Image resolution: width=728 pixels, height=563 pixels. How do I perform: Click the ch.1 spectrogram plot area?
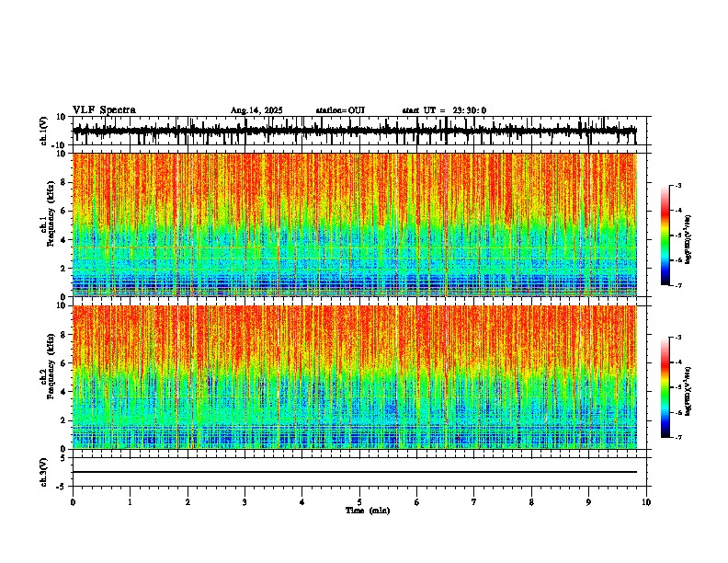[x=355, y=224]
